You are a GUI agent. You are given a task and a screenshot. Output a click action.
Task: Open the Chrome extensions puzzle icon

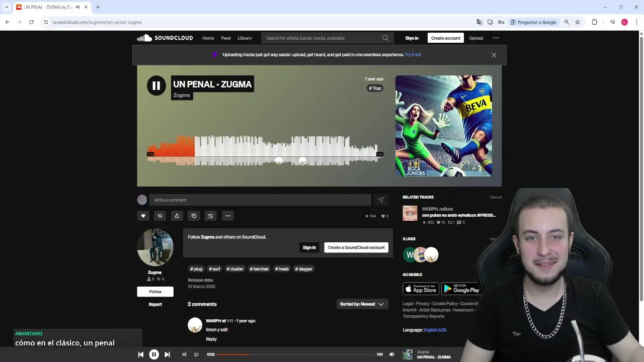click(x=594, y=22)
